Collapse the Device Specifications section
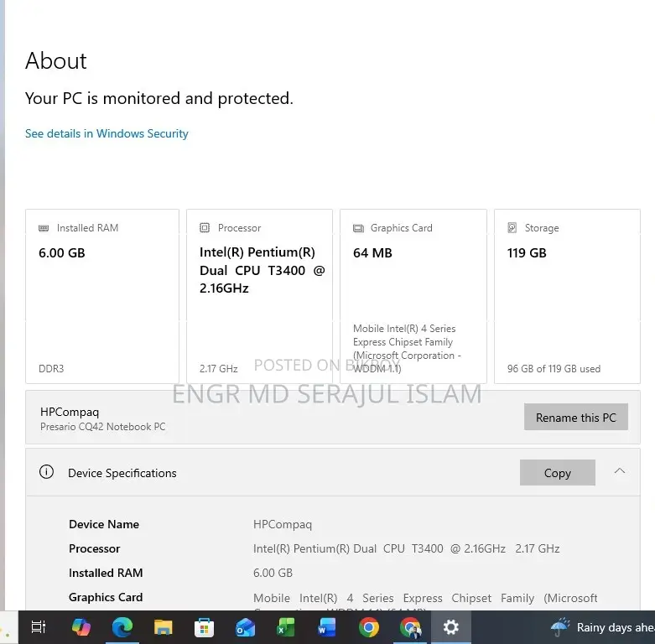The height and width of the screenshot is (644, 655). (x=620, y=471)
